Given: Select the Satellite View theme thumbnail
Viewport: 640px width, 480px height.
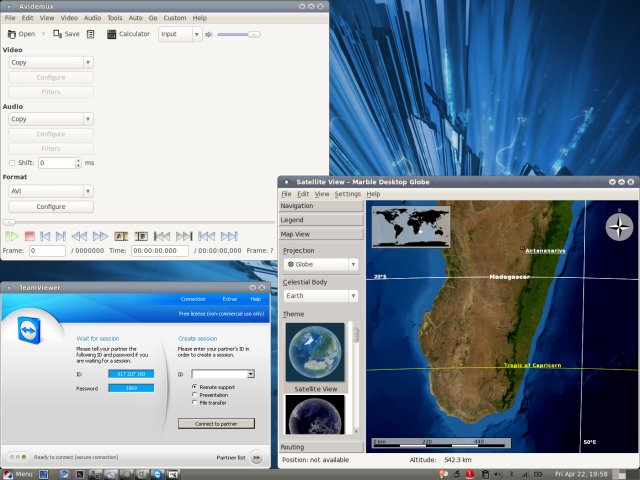Looking at the screenshot, I should coord(313,352).
